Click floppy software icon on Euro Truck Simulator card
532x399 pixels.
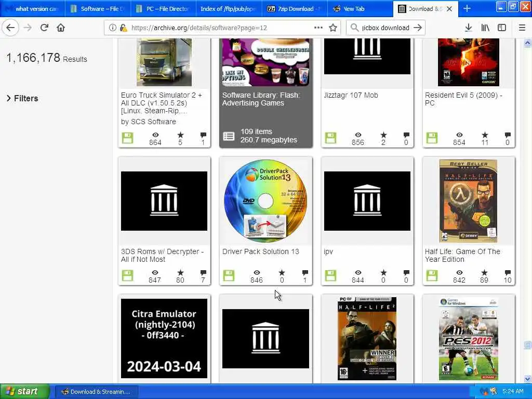coord(128,138)
